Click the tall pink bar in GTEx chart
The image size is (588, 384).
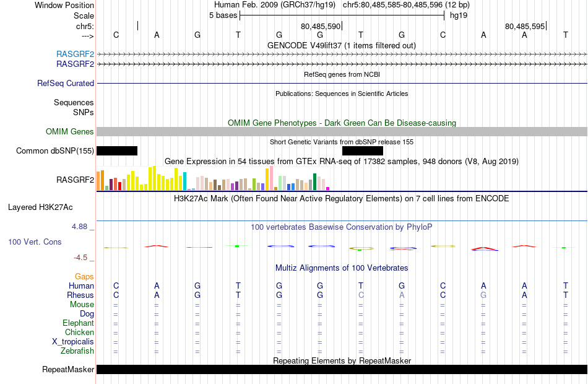tap(272, 178)
